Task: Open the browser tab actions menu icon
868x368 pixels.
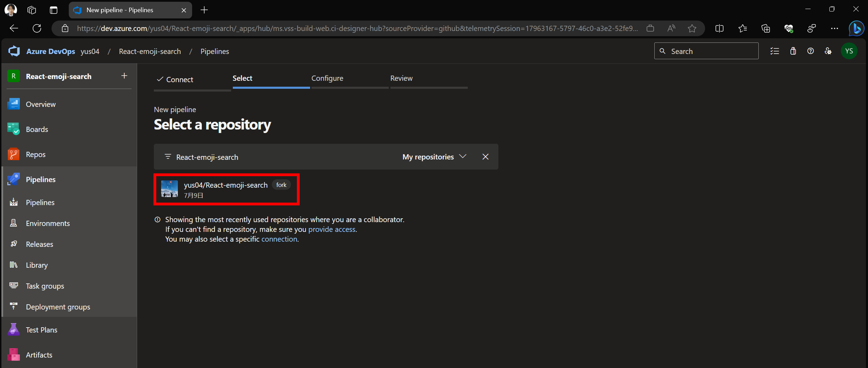Action: pyautogui.click(x=54, y=10)
